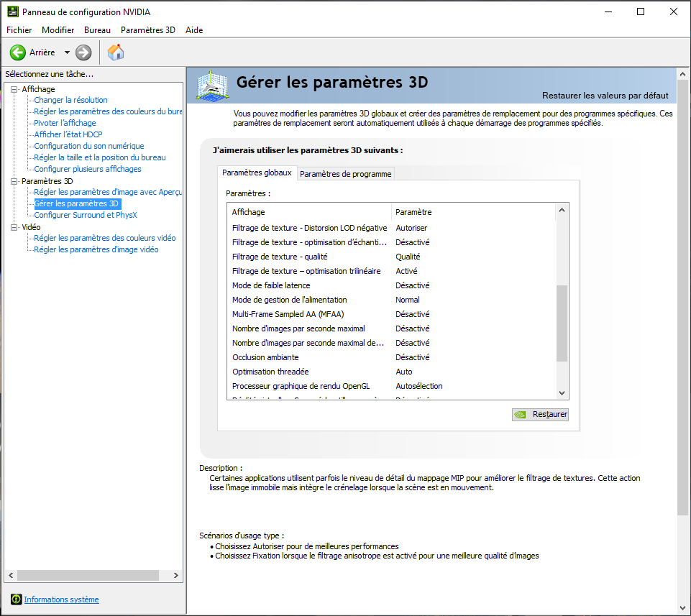
Task: Select Processeur graphique de rendu OpenGL row
Action: 392,386
